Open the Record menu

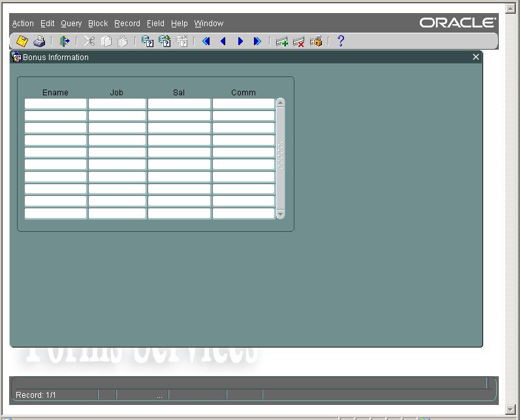[127, 24]
